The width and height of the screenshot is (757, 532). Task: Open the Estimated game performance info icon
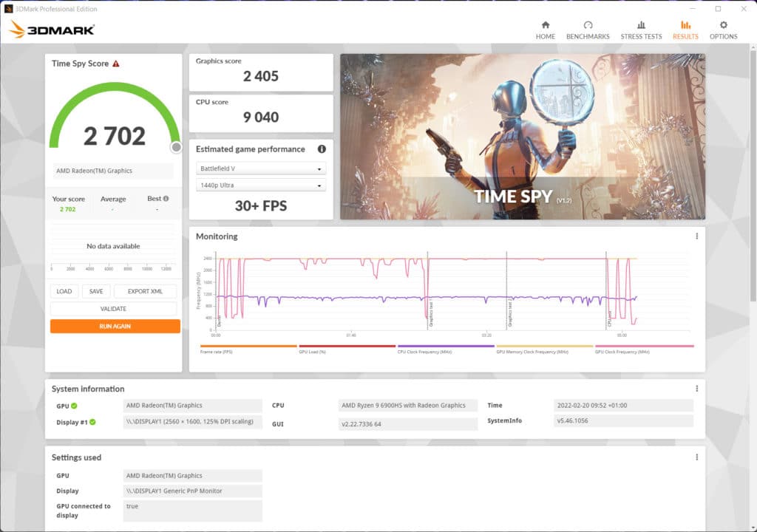[322, 149]
